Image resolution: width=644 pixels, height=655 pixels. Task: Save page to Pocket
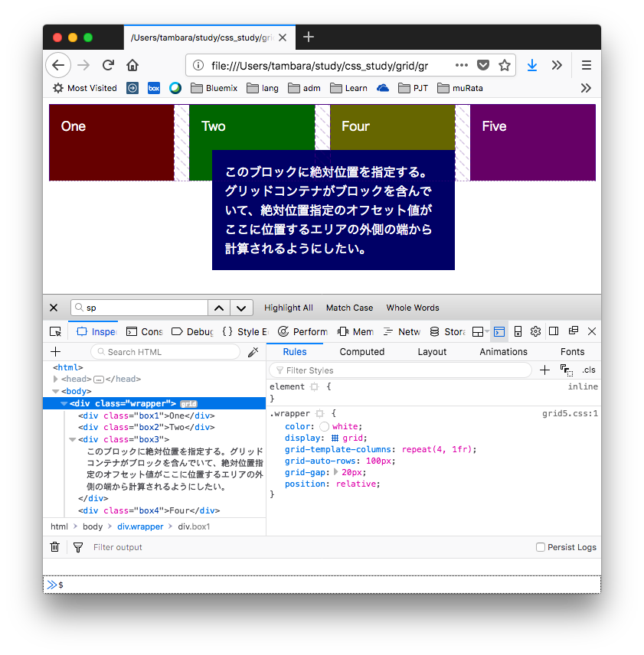click(483, 65)
